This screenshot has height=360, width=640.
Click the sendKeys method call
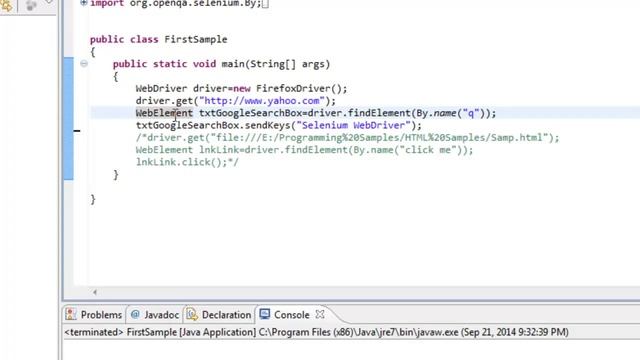pyautogui.click(x=267, y=125)
